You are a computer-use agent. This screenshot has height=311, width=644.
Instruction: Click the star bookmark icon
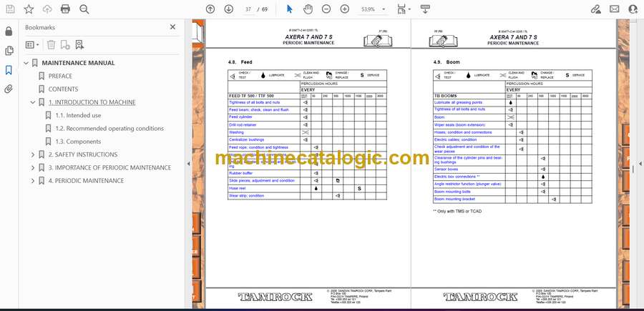tap(29, 9)
